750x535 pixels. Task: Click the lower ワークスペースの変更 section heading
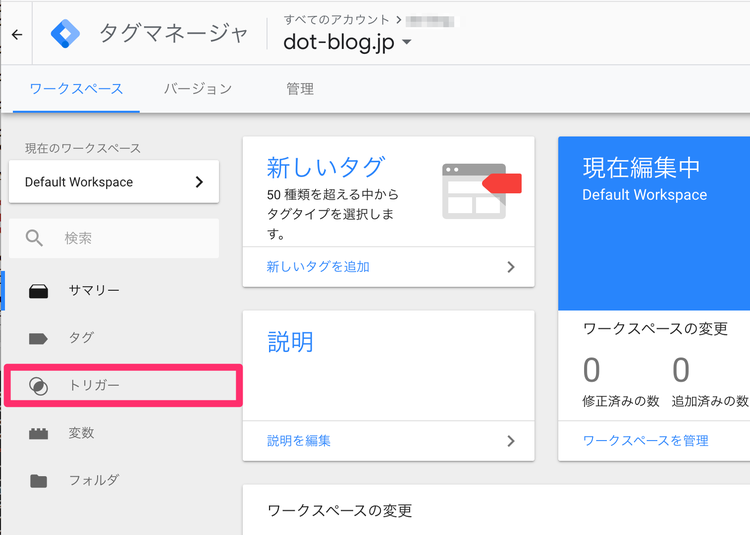pos(339,511)
